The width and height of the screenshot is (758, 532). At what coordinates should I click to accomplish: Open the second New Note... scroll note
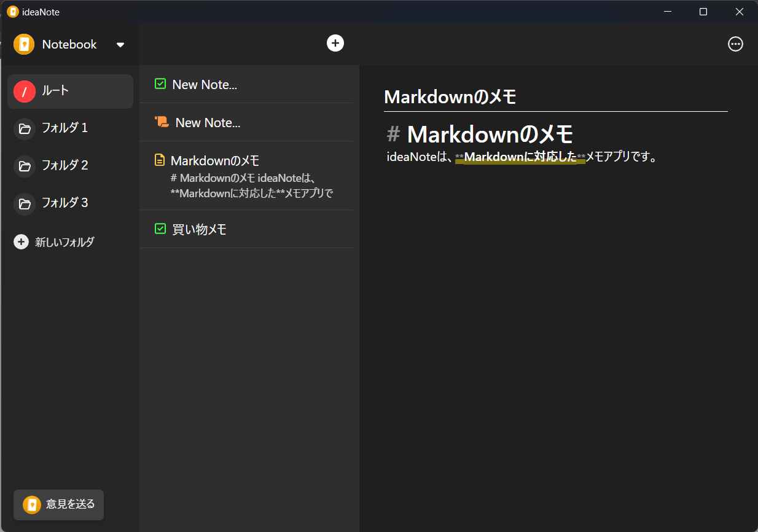(246, 122)
